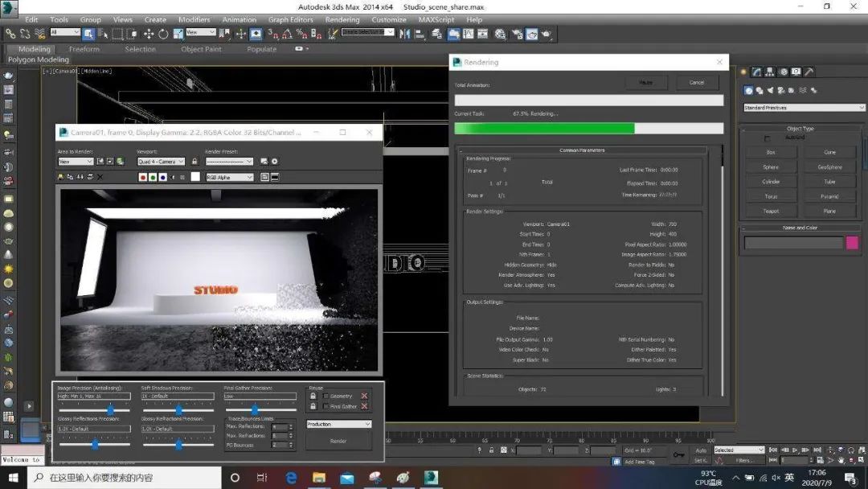Viewport: 868px width, 489px height.
Task: Open the Graph Editors menu
Action: (x=291, y=19)
